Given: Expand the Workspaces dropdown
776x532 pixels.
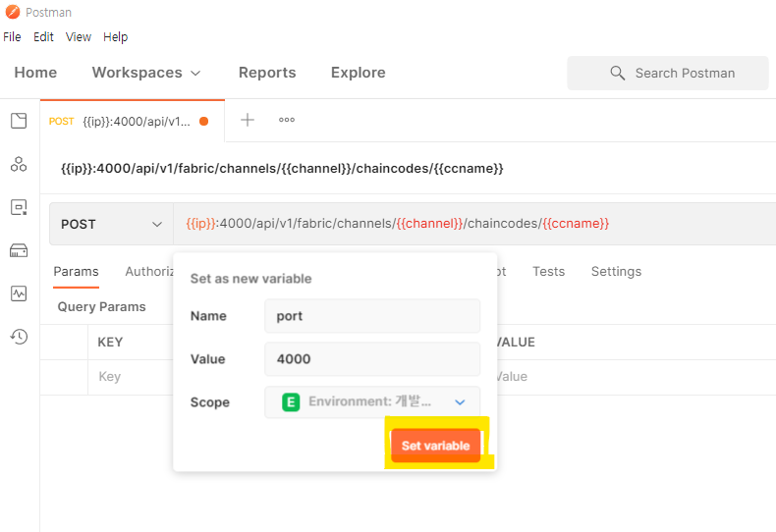Looking at the screenshot, I should [146, 73].
